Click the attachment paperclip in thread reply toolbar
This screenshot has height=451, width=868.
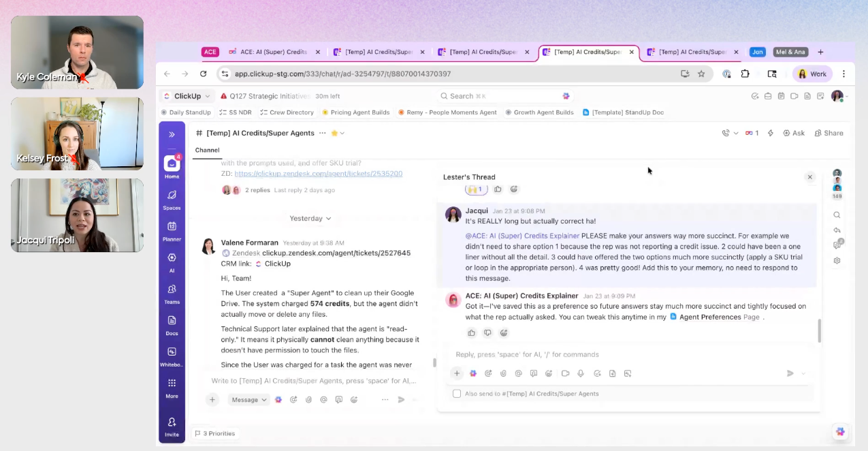[x=503, y=373]
